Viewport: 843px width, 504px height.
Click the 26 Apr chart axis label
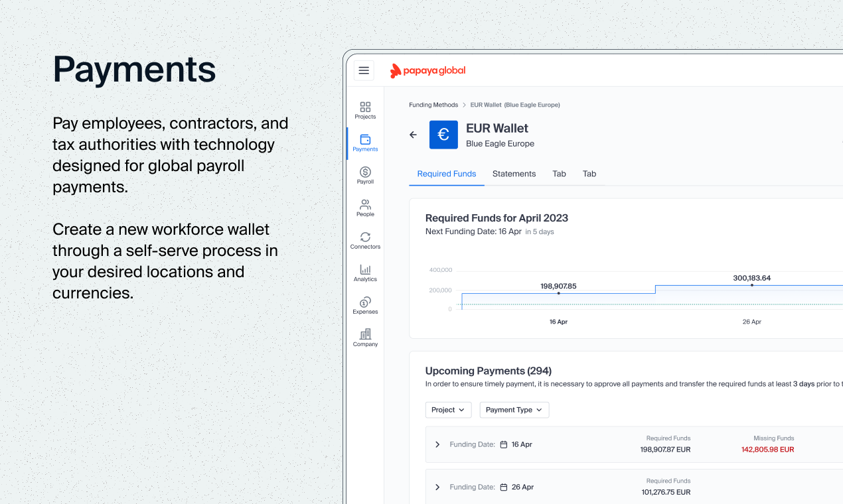[x=751, y=322]
